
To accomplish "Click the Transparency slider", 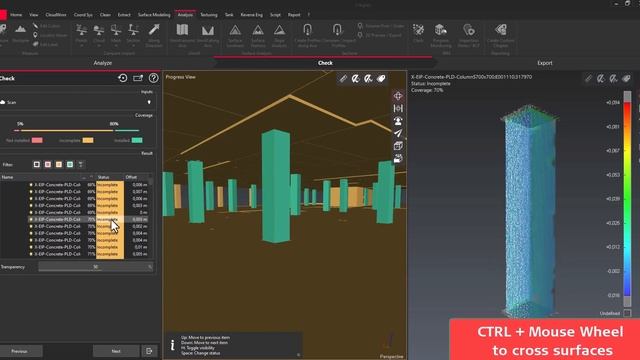I will click(96, 267).
